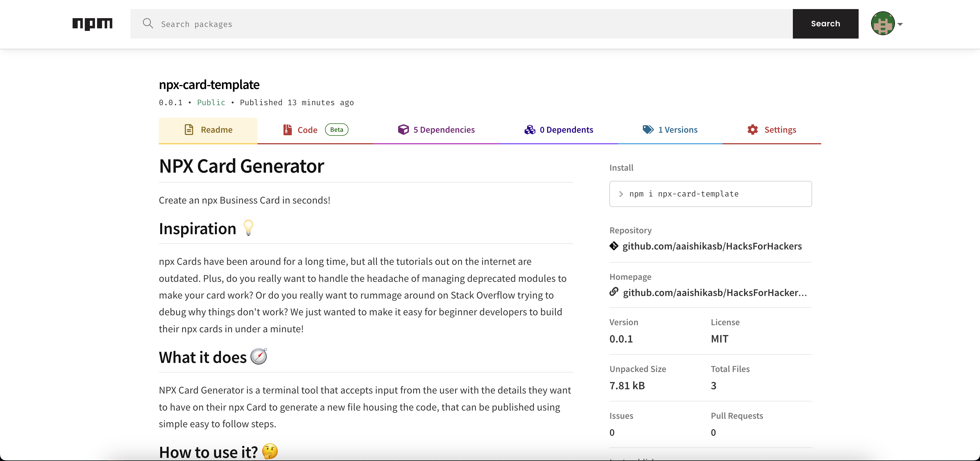
Task: Click the Total Files value 3
Action: (x=713, y=386)
